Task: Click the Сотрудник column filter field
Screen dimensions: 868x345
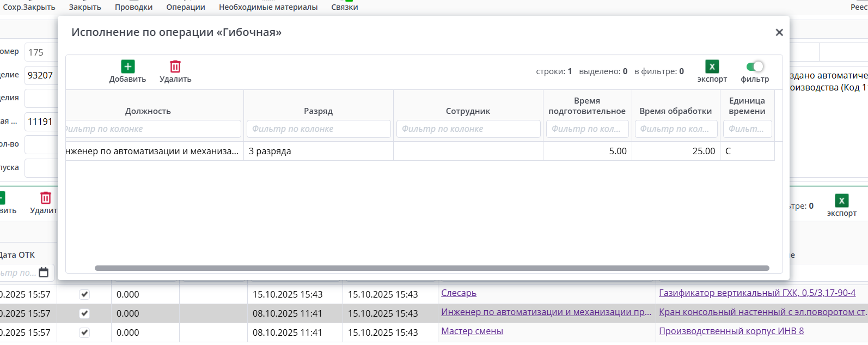Action: click(x=468, y=129)
